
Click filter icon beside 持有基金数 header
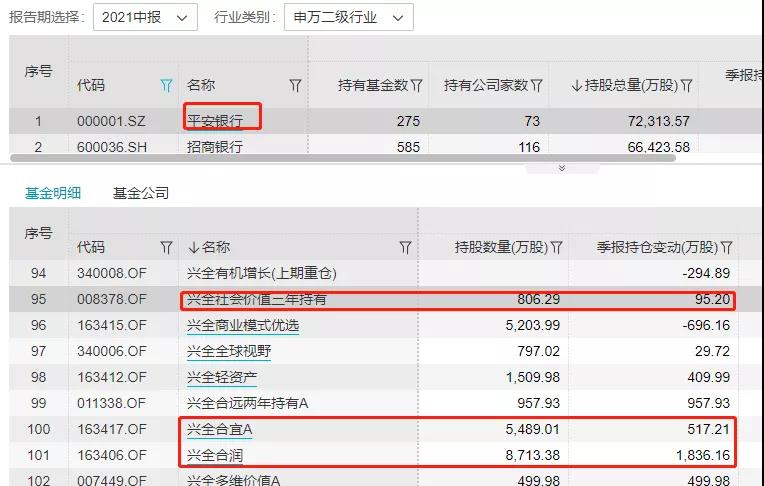[416, 86]
